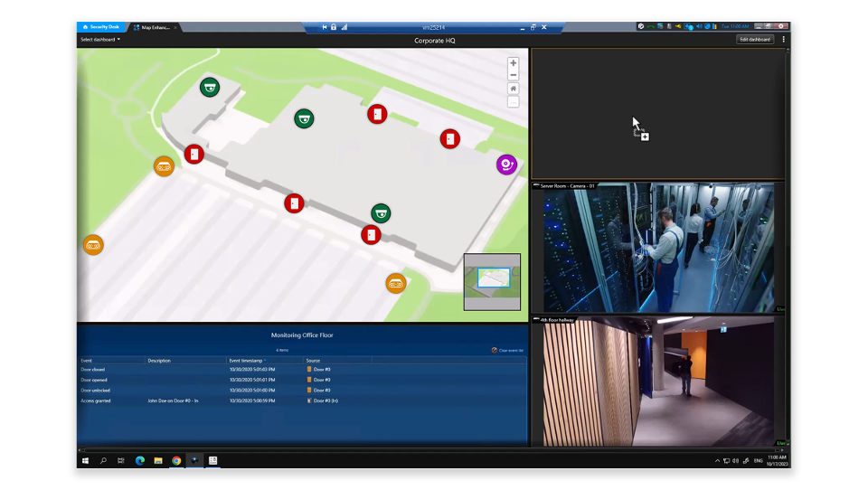Click the minimap overview thumbnail
The image size is (868, 490).
[492, 282]
